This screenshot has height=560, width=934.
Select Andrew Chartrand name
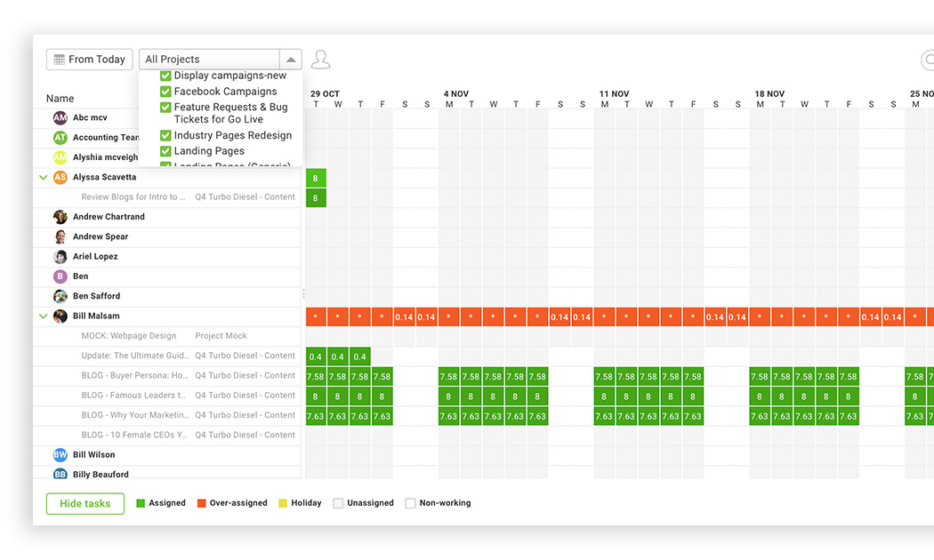point(109,217)
